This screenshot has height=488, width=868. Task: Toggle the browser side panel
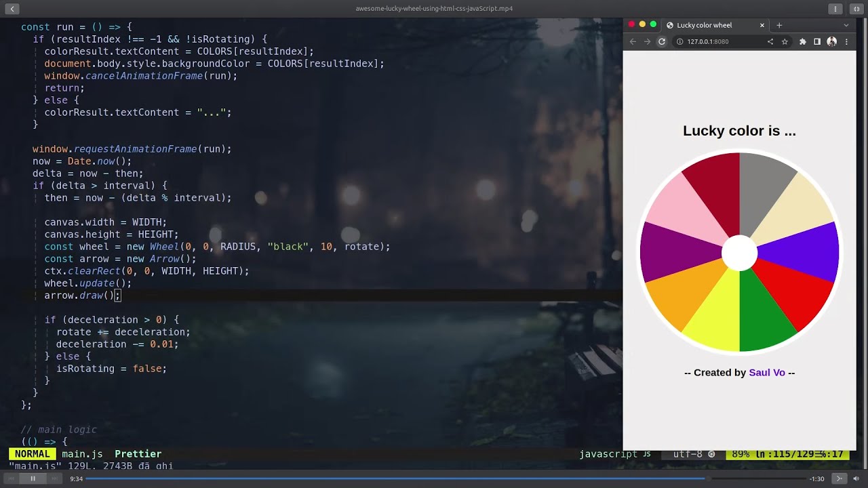coord(817,41)
